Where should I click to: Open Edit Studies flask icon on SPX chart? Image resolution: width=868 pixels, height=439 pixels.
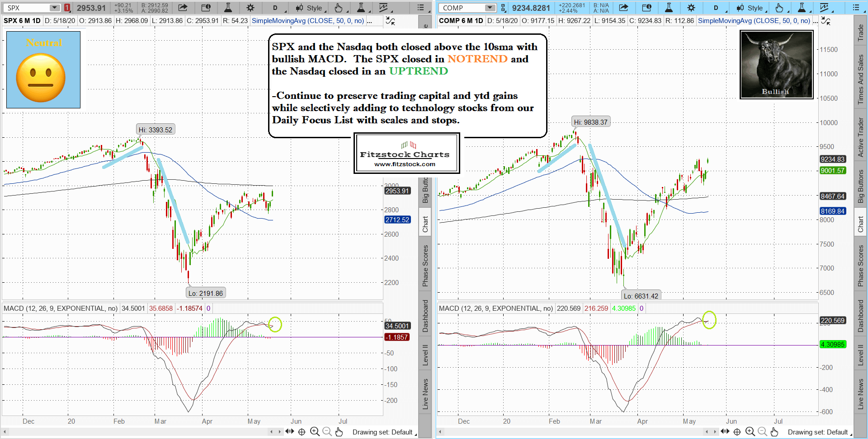click(x=228, y=8)
